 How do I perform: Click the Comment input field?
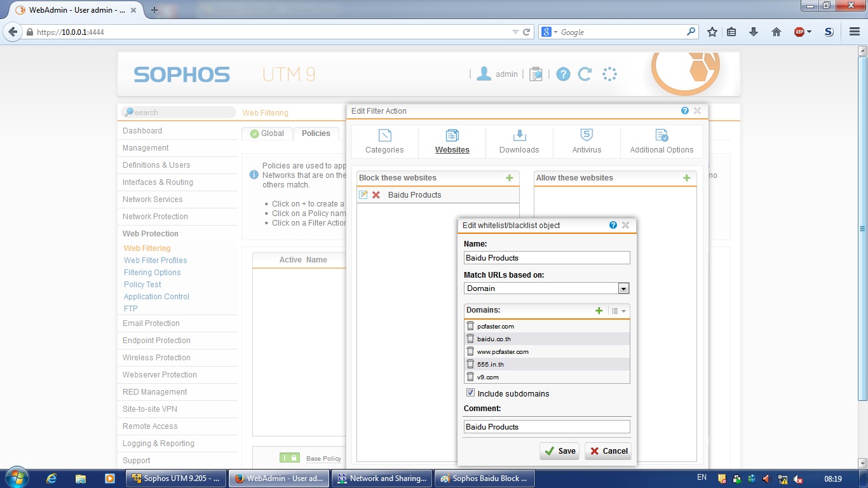click(x=546, y=427)
